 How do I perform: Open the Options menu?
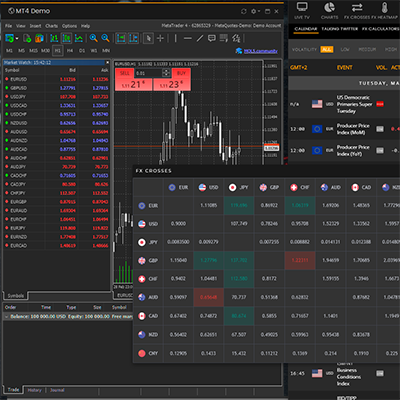(x=69, y=26)
